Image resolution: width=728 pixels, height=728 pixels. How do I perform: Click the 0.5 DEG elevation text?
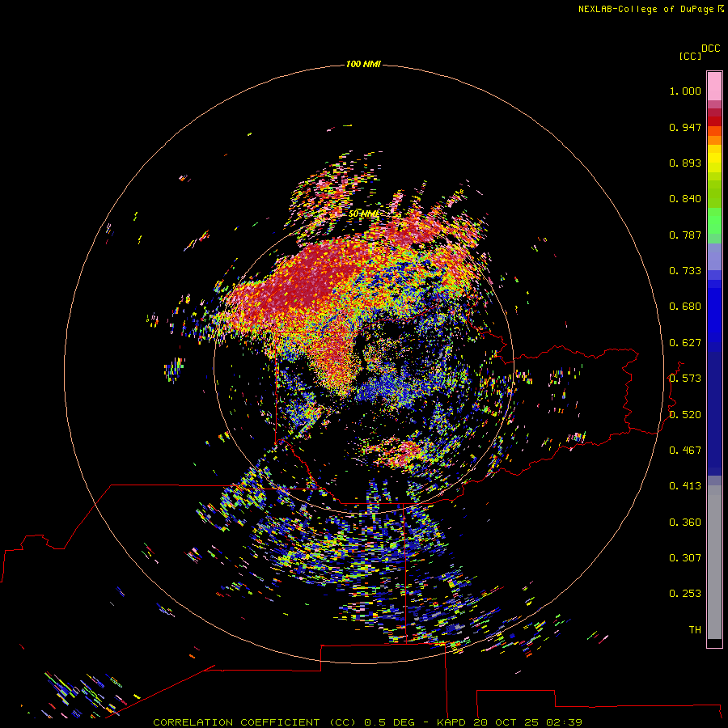tap(391, 722)
